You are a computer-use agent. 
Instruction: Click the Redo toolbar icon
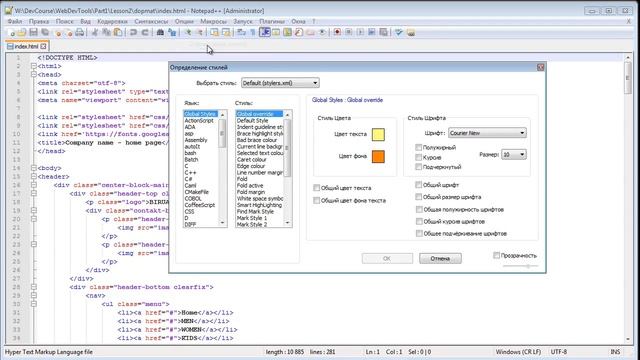point(145,33)
